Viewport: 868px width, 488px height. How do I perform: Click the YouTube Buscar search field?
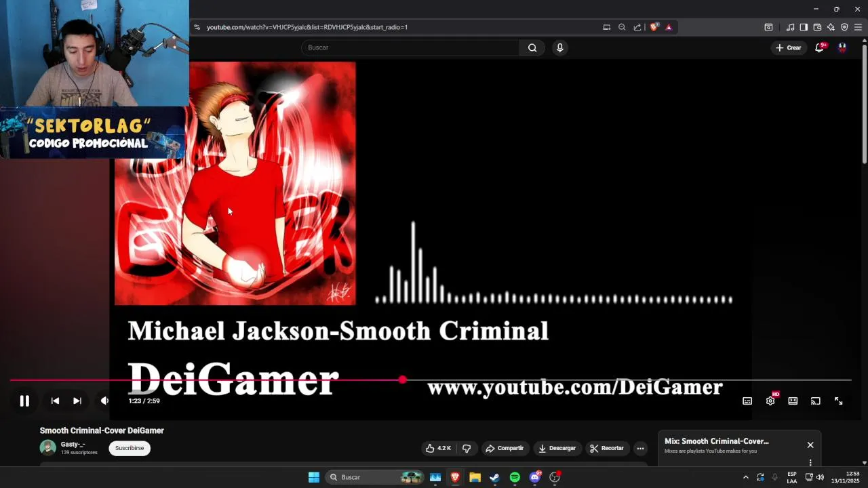[410, 47]
